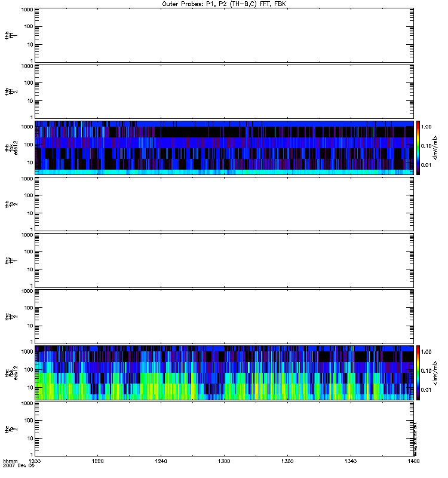448x478 pixels.
Task: Select the 'thb fff 2' panel label
Action: click(11, 92)
